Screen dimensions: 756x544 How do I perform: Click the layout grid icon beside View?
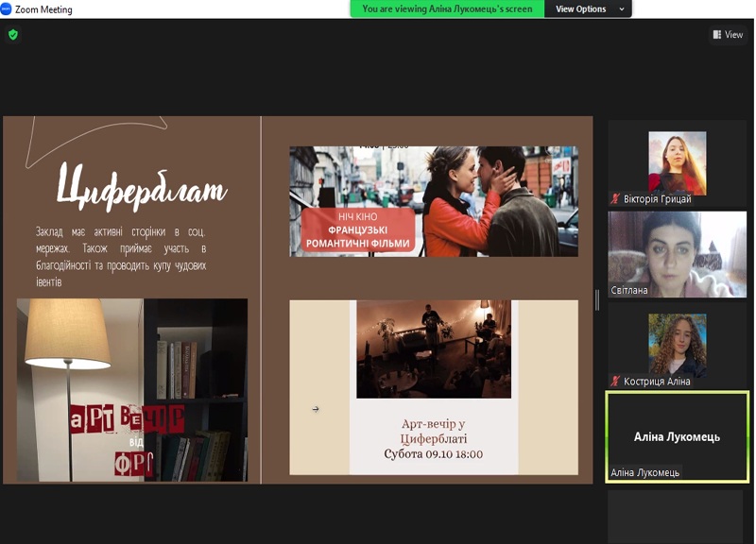pos(716,35)
